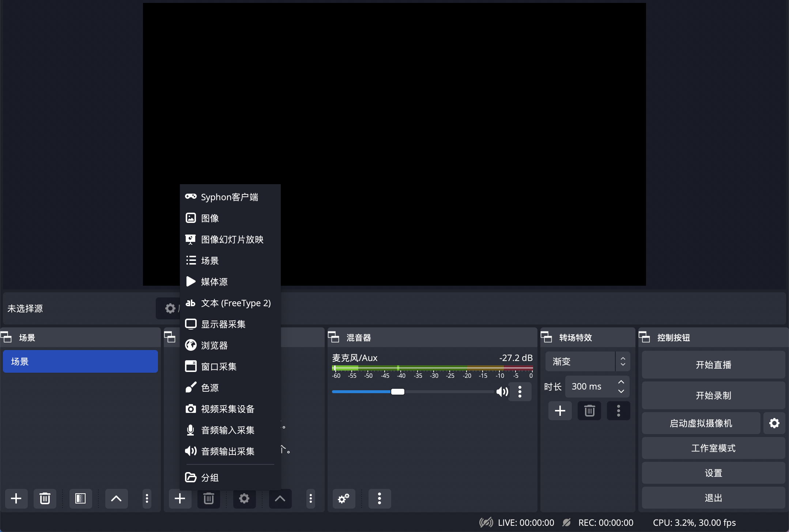Add a new scene with plus icon
This screenshot has height=532, width=789.
click(x=16, y=498)
